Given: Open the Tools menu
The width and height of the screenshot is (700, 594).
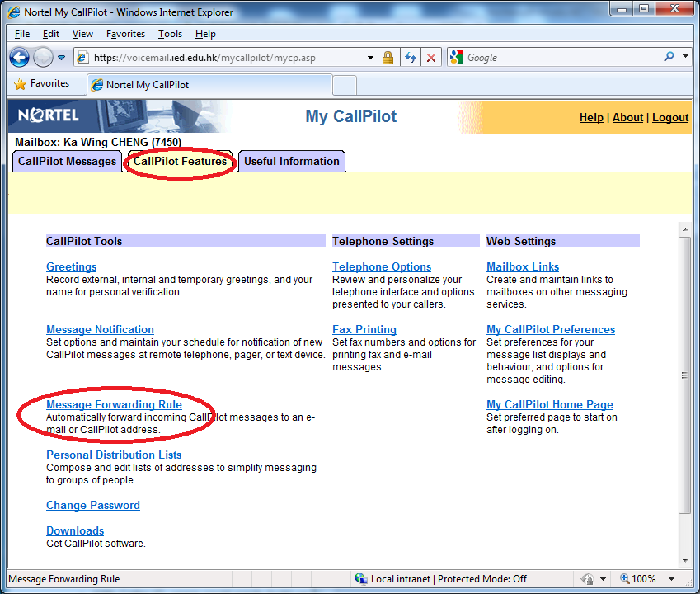Looking at the screenshot, I should 170,34.
